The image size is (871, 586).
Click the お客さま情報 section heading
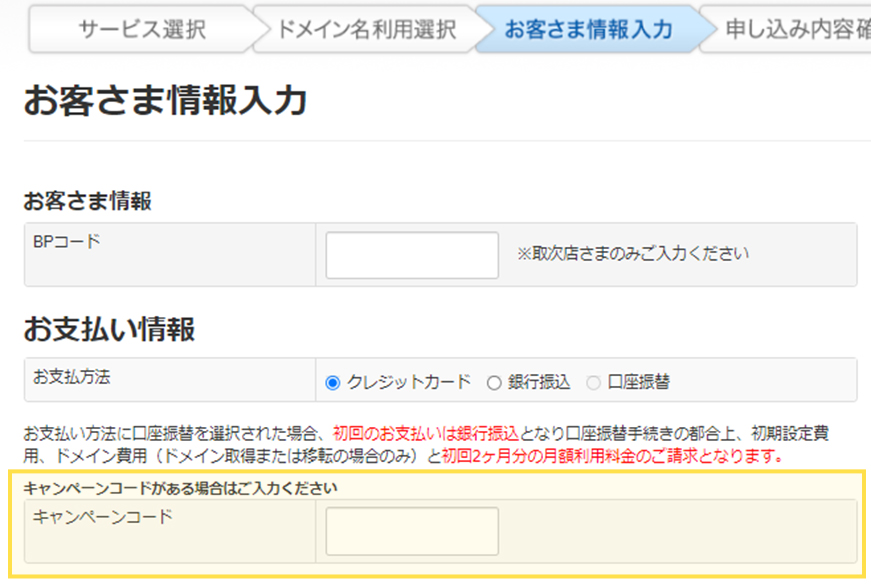(88, 201)
